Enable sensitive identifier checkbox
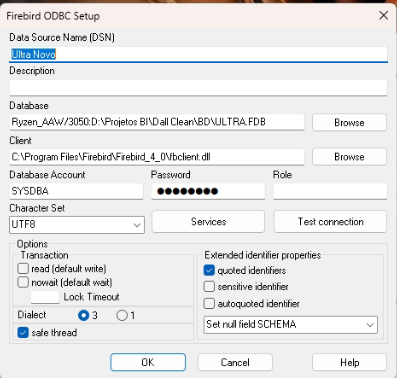The image size is (397, 378). [209, 286]
